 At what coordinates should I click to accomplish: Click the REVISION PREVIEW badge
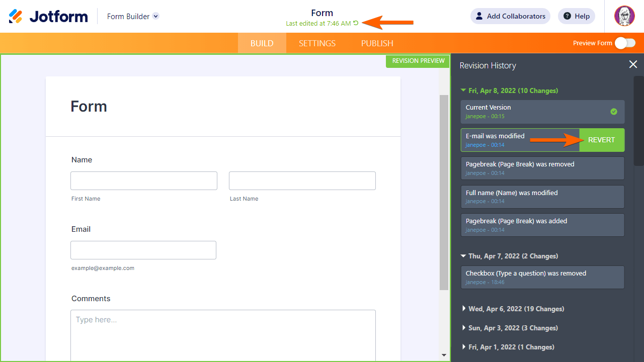pos(418,61)
